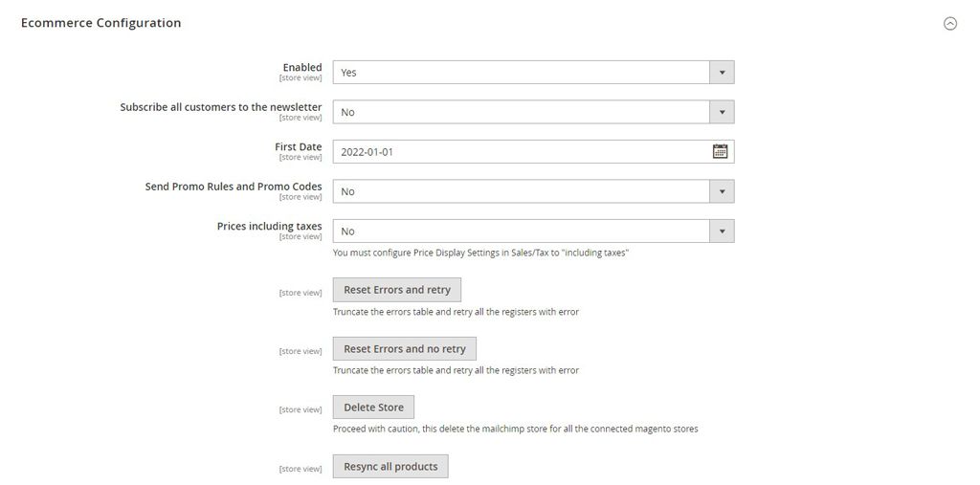The image size is (980, 485).
Task: Click Reset Errors and no retry button
Action: (x=405, y=349)
